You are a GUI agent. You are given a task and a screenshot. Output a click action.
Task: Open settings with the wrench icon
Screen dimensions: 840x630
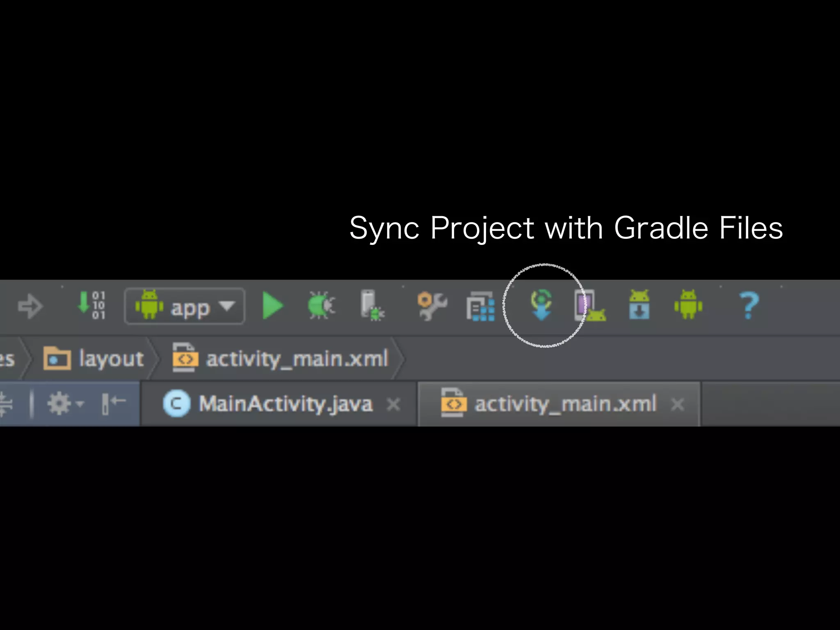tap(431, 306)
